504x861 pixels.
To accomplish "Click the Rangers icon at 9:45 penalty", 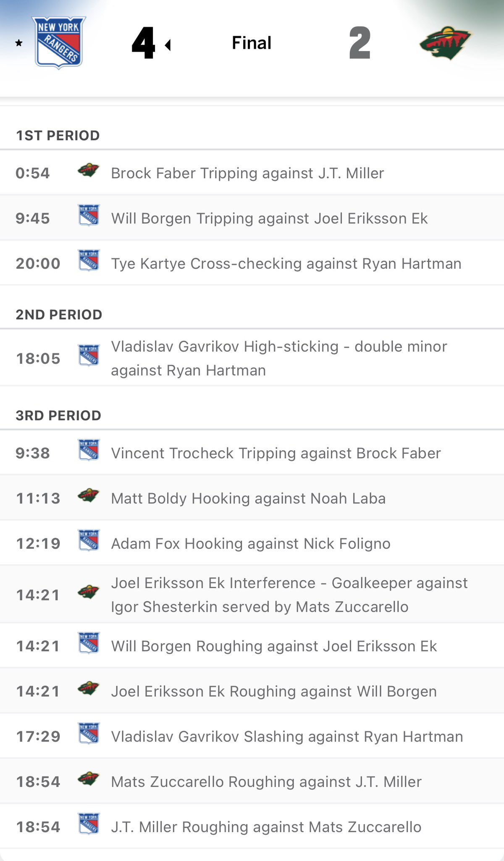I will click(89, 216).
